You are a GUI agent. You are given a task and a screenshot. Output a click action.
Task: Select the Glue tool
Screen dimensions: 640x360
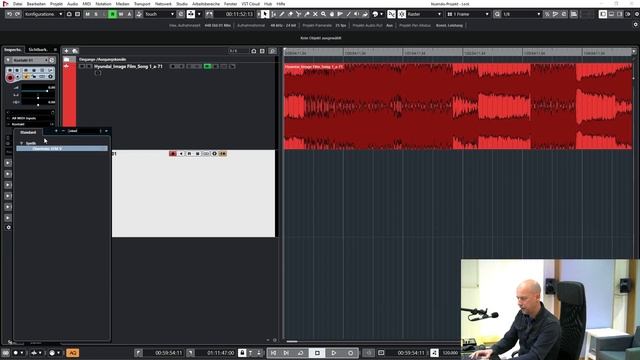[307, 14]
